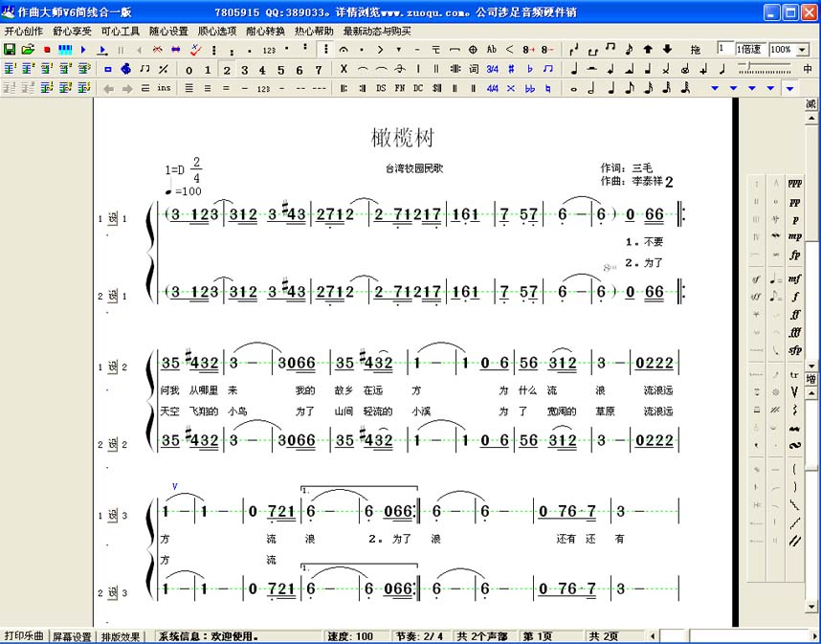This screenshot has width=821, height=644.
Task: Insert the FN (Fine) mark
Action: pyautogui.click(x=400, y=88)
